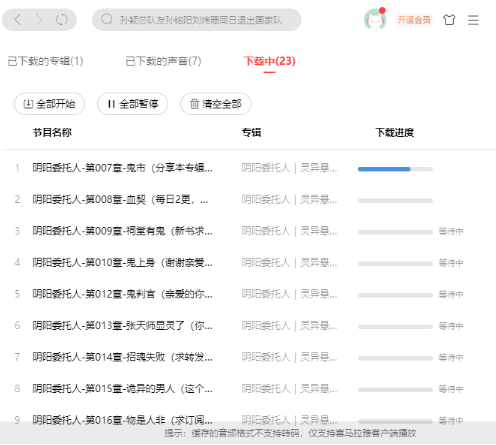Open the cat avatar profile

point(375,19)
